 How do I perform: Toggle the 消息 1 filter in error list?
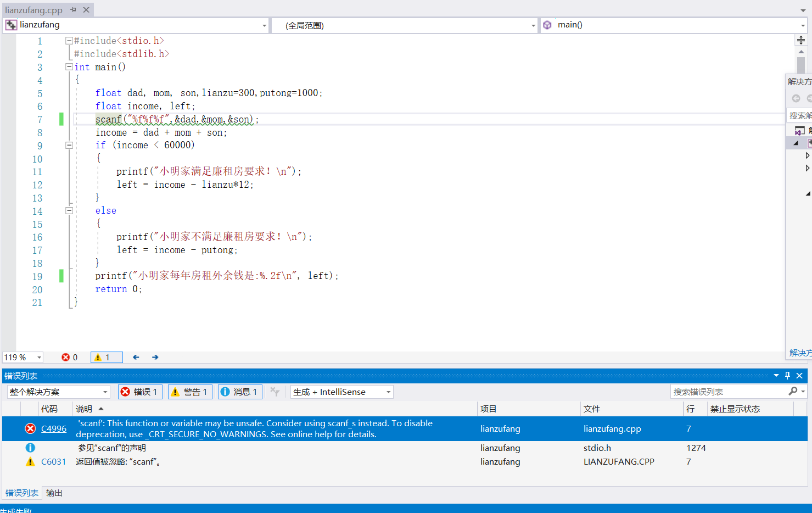point(239,392)
